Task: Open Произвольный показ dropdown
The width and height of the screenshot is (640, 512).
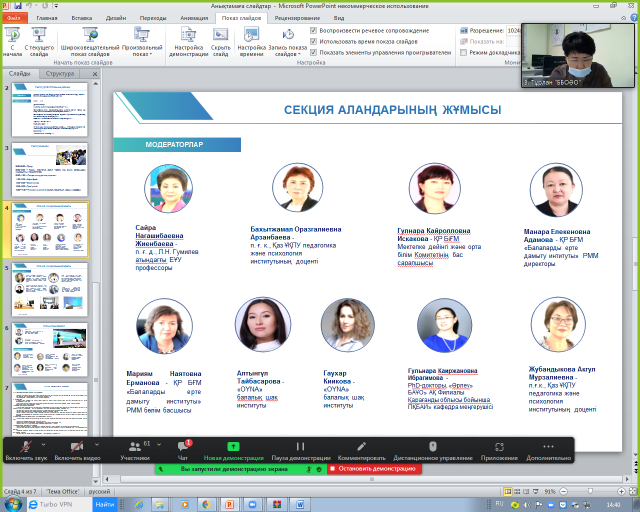Action: [x=142, y=41]
